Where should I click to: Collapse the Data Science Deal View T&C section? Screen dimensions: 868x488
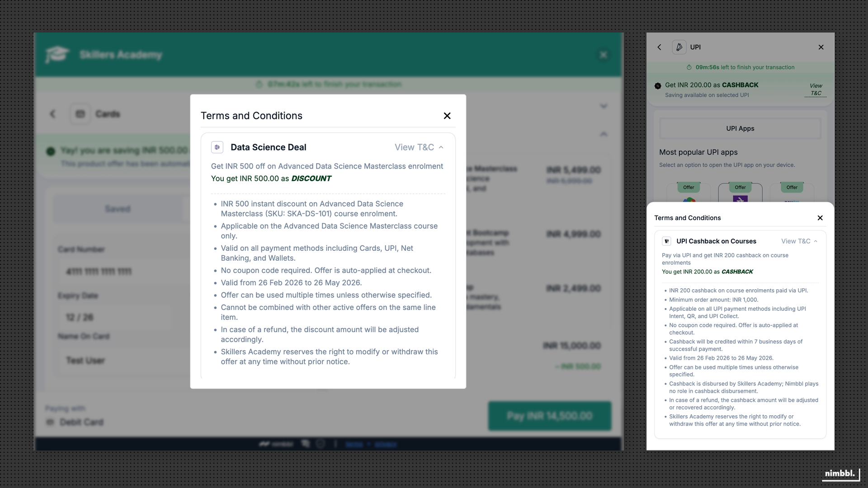pos(418,147)
